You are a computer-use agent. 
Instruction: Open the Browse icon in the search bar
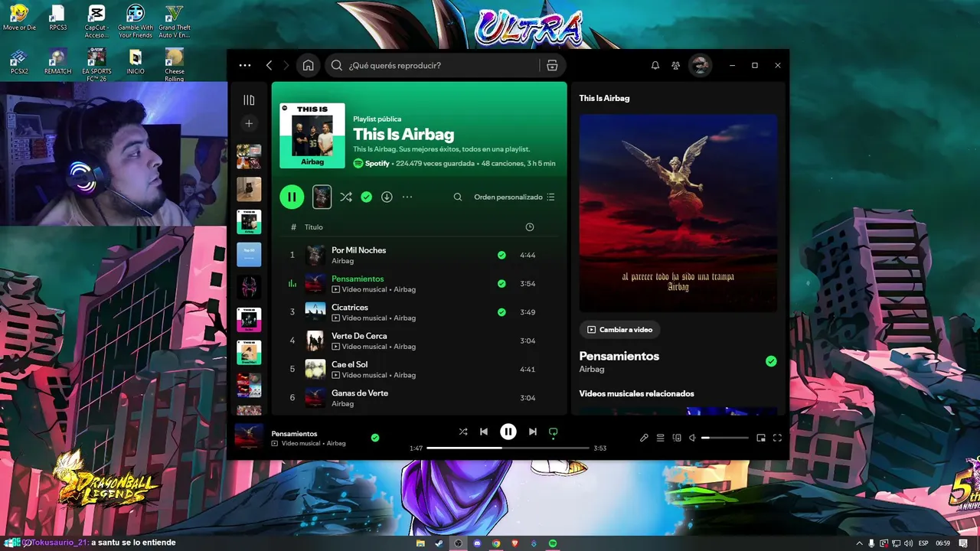[x=552, y=65]
